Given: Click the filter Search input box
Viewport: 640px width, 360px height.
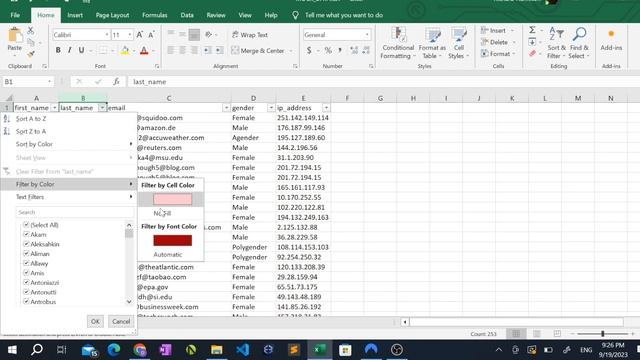Looking at the screenshot, I should tap(75, 212).
